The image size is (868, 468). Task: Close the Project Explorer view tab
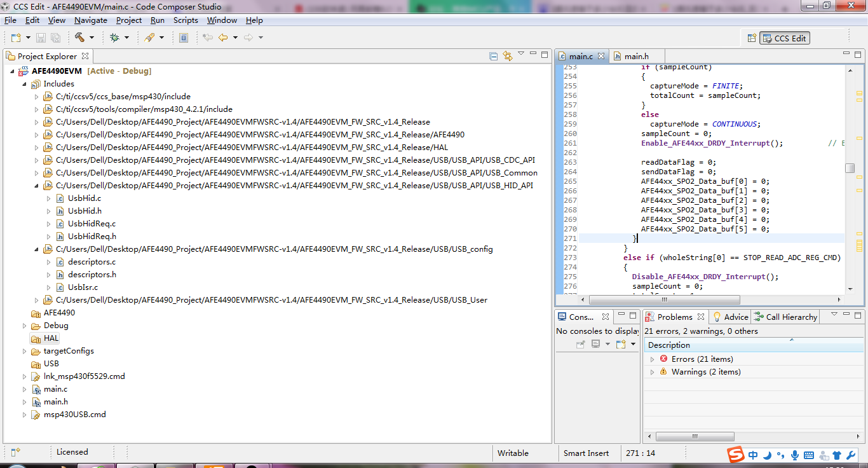click(x=85, y=56)
